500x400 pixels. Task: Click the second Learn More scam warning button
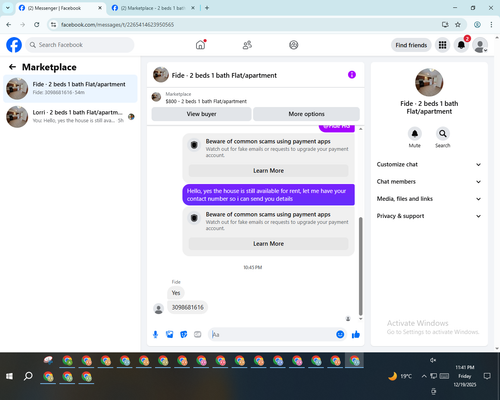pyautogui.click(x=268, y=244)
